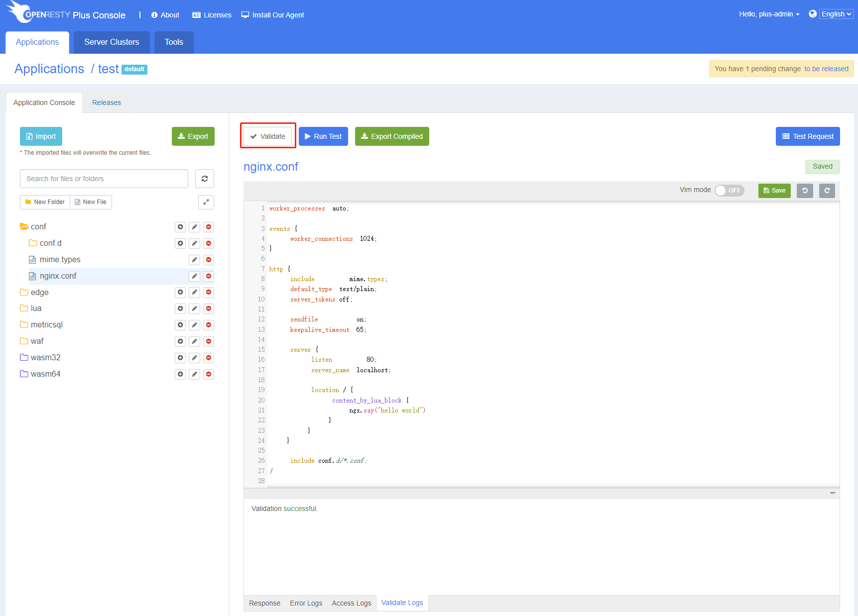Rename the nginx.conf file

[195, 276]
